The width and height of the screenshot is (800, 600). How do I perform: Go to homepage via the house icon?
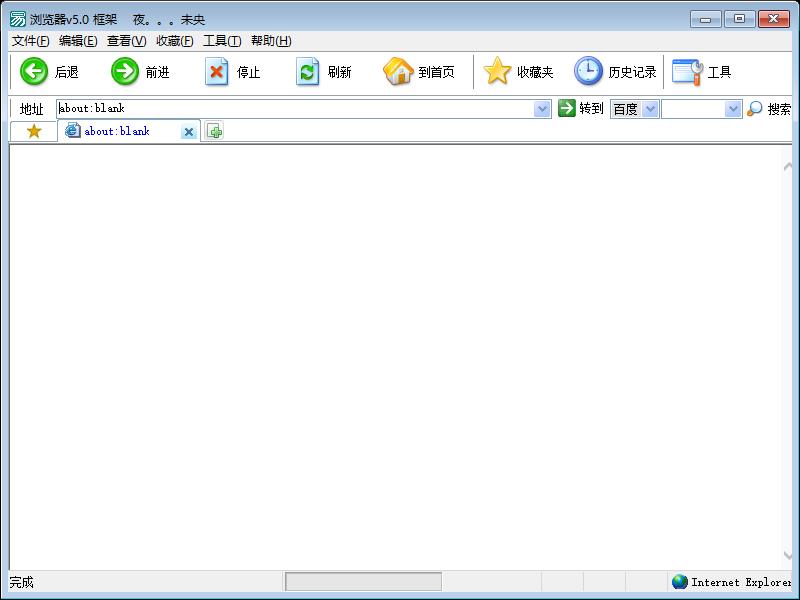click(398, 71)
